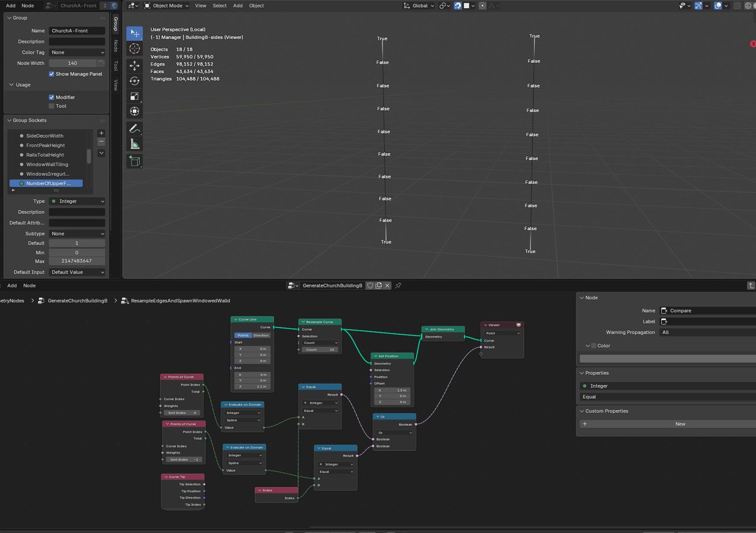Select the Add Cube tool

(x=134, y=161)
